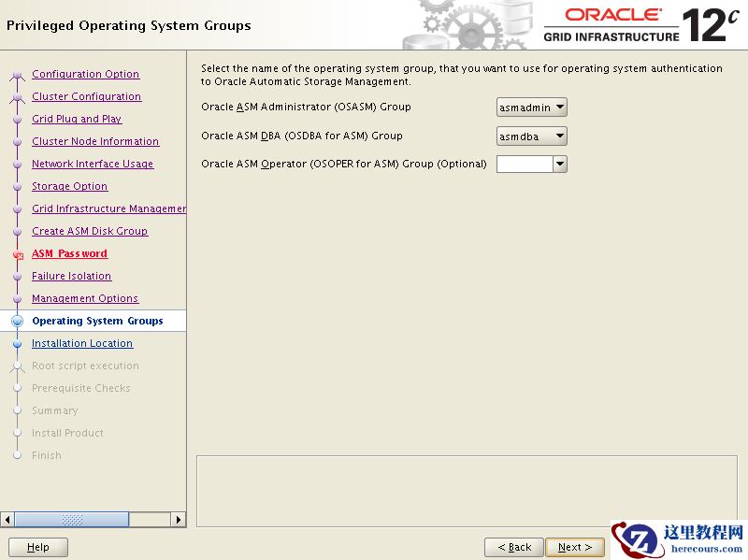The height and width of the screenshot is (560, 748).
Task: Click the Configuration Option step marker icon
Action: pos(17,75)
